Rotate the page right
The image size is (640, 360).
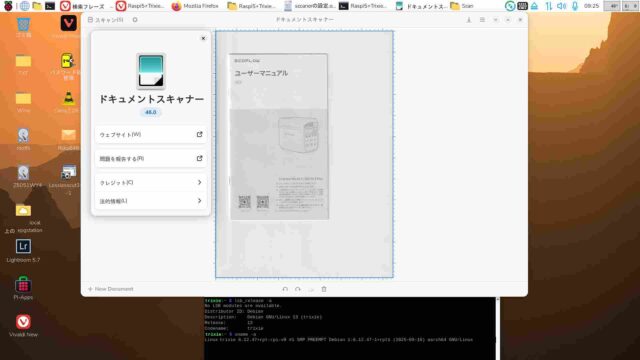pos(298,289)
